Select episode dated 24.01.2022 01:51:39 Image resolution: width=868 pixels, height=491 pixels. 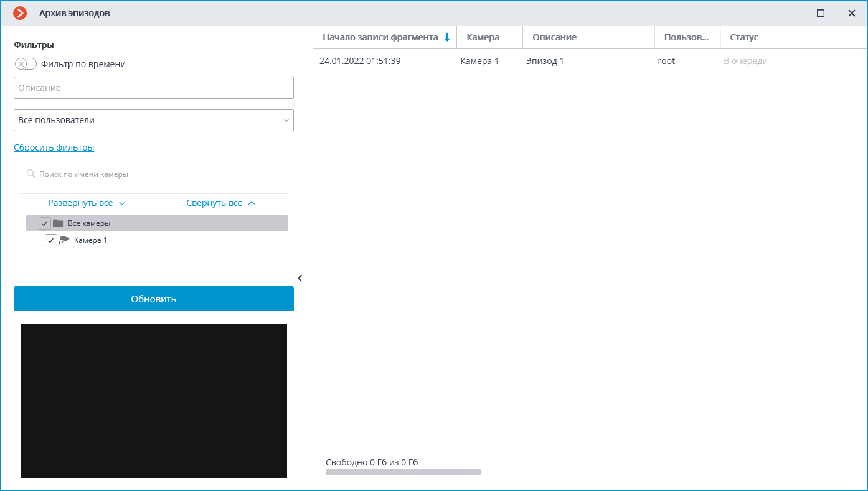click(360, 61)
